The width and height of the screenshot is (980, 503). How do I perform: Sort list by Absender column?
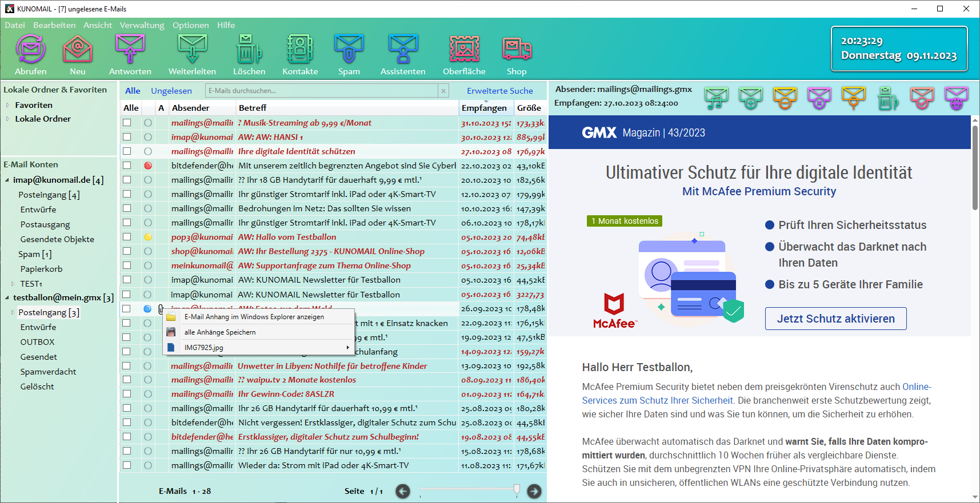[x=202, y=108]
